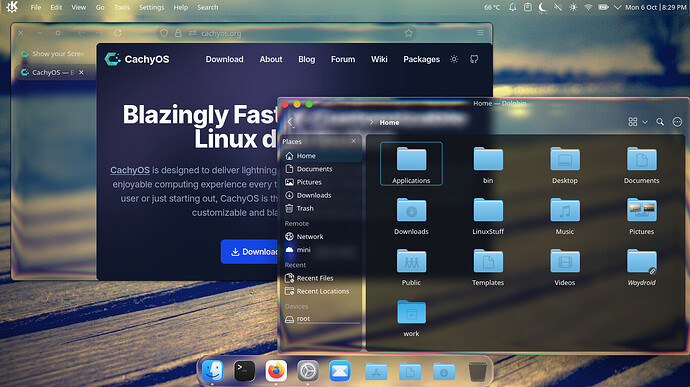Close the Places panel

pyautogui.click(x=353, y=141)
